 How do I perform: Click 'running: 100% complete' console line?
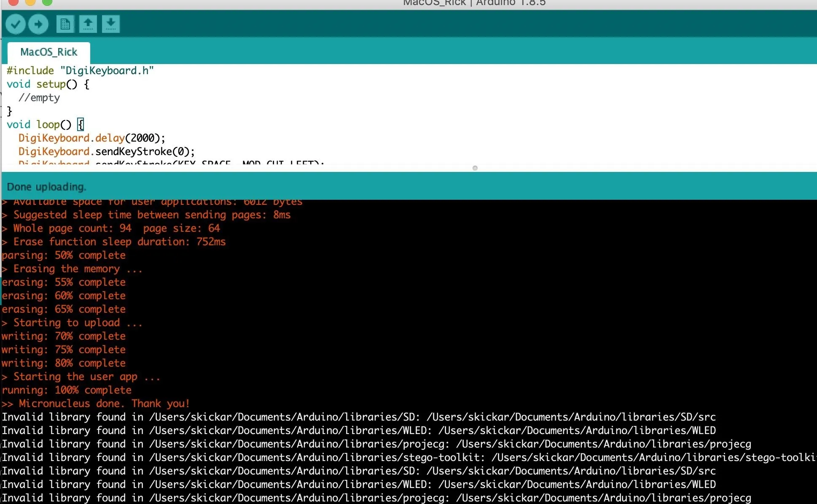[x=67, y=390]
